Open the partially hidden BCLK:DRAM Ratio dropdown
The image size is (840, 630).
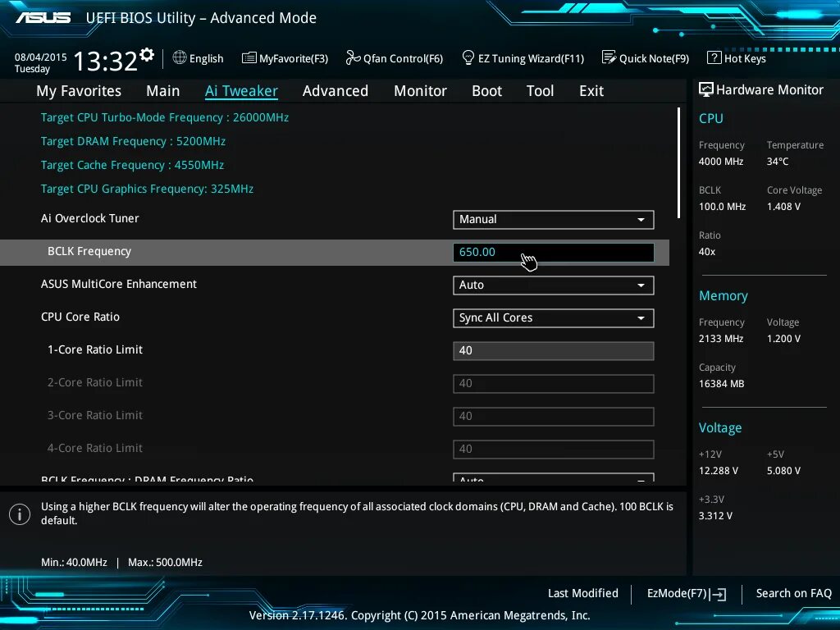tap(554, 477)
